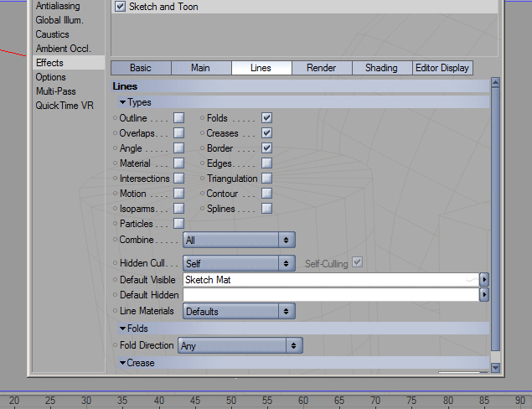Open the Options settings page

[51, 77]
